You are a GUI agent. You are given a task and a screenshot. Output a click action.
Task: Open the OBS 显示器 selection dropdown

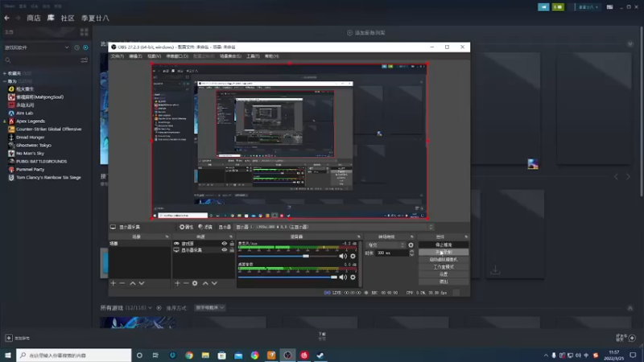334,227
